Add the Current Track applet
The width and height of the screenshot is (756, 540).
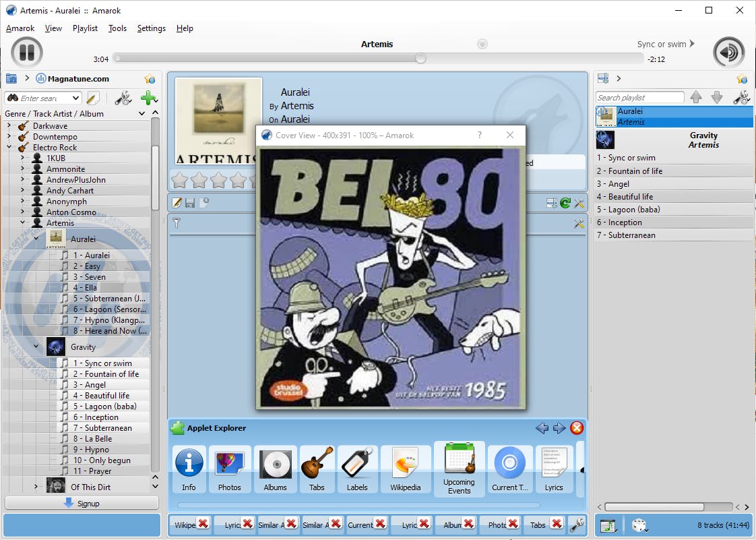(510, 469)
